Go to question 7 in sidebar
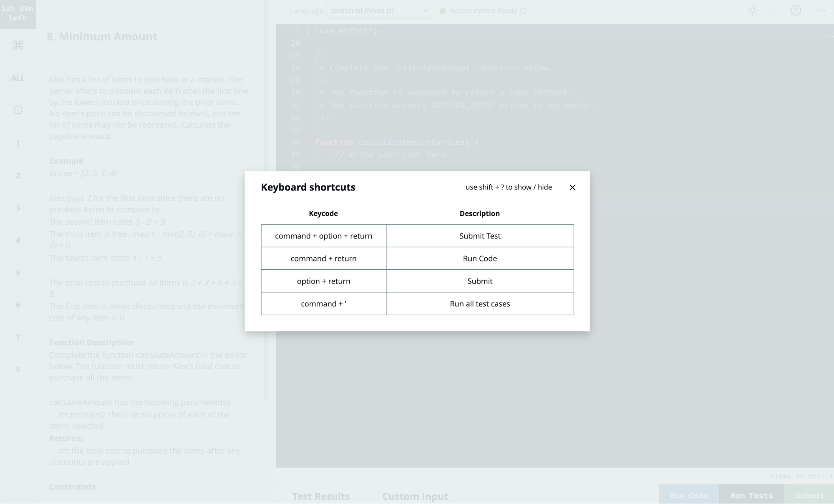 click(x=18, y=337)
